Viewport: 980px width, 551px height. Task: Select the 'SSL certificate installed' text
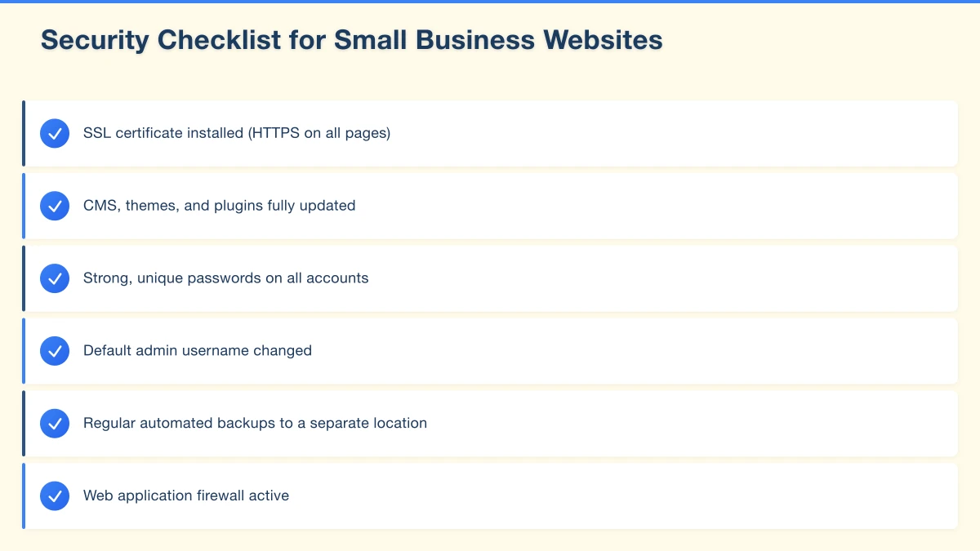[237, 133]
